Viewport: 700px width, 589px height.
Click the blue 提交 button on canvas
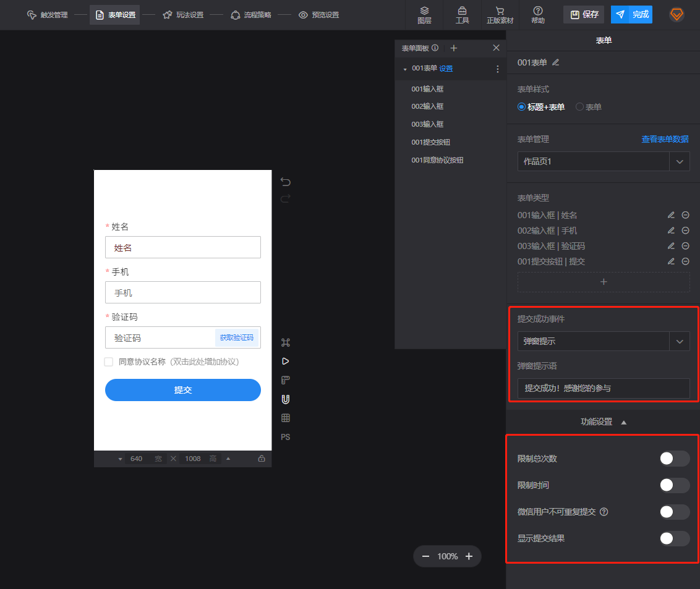tap(183, 390)
